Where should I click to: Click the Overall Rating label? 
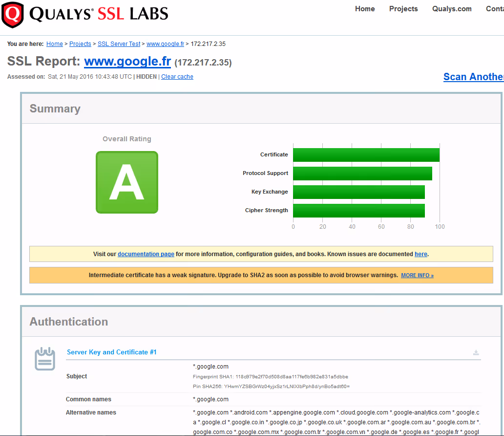pyautogui.click(x=126, y=139)
